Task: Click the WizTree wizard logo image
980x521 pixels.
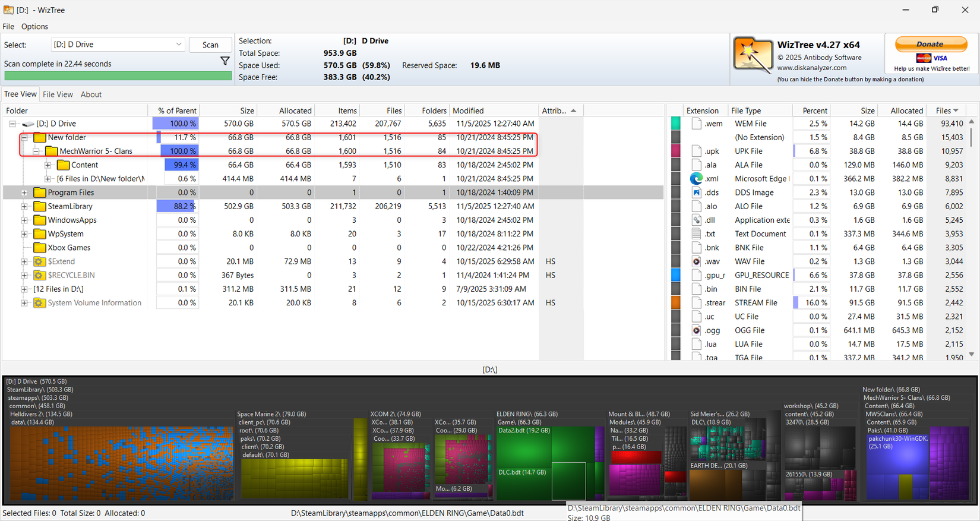Action: (752, 55)
